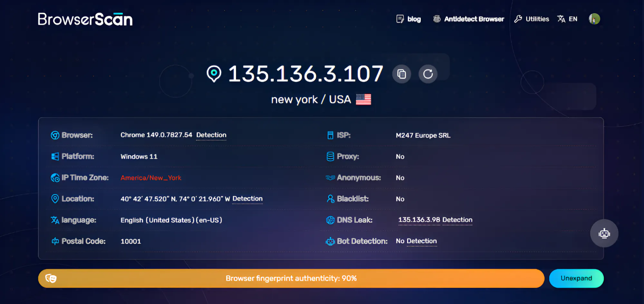The image size is (644, 304).
Task: Click the signpost icon beside Postal Code
Action: [x=55, y=241]
